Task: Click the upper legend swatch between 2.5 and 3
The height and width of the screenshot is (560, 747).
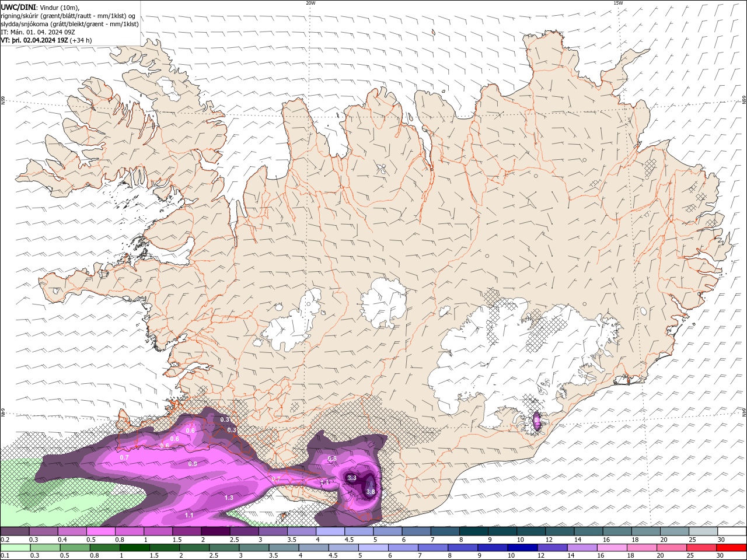Action: (x=244, y=531)
